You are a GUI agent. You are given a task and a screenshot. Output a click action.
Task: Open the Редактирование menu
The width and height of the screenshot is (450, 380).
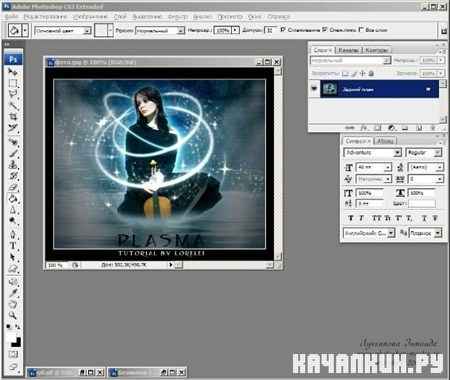[x=45, y=17]
